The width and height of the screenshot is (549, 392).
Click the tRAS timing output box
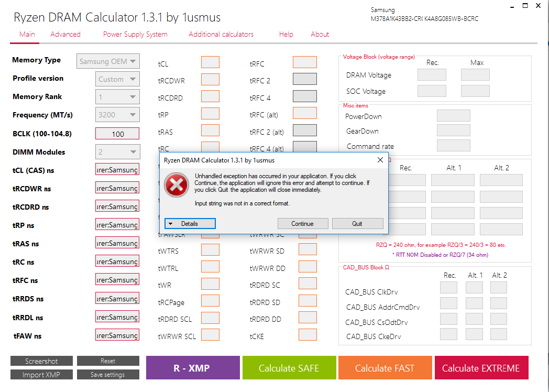pyautogui.click(x=210, y=130)
